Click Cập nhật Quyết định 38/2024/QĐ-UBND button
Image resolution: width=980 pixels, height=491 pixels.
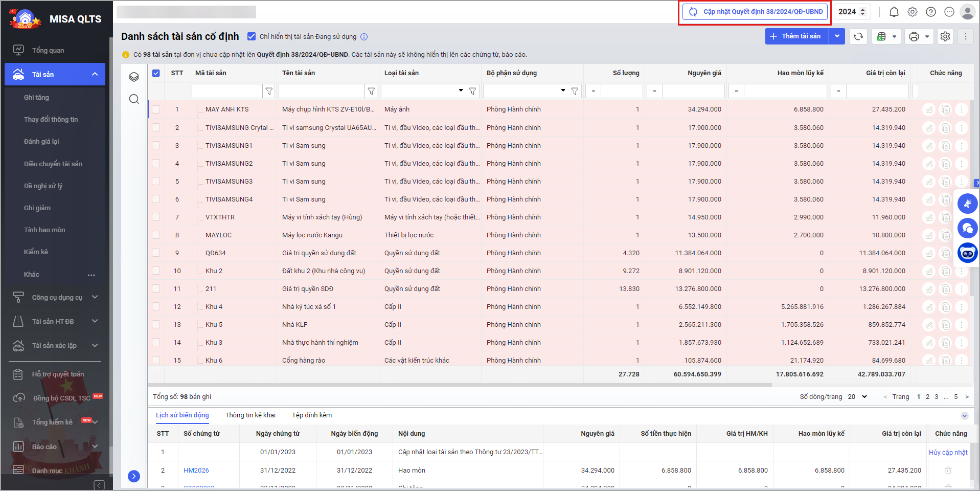click(x=755, y=12)
